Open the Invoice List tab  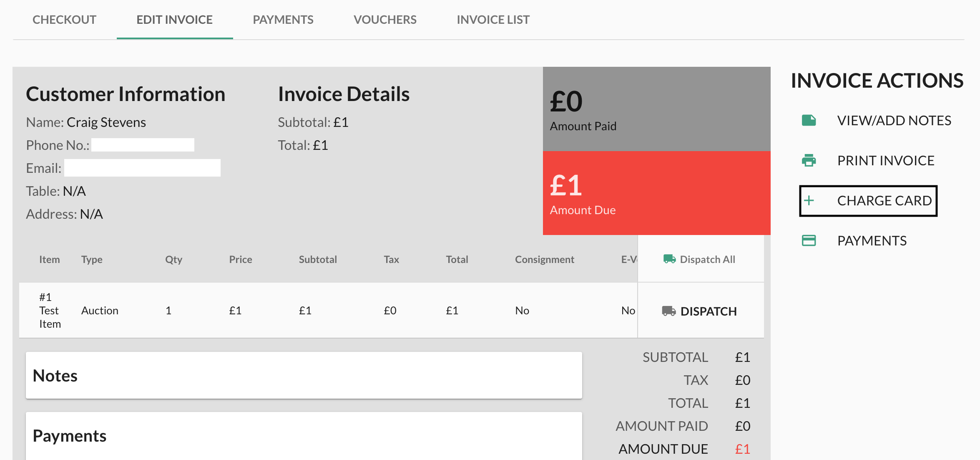point(493,20)
